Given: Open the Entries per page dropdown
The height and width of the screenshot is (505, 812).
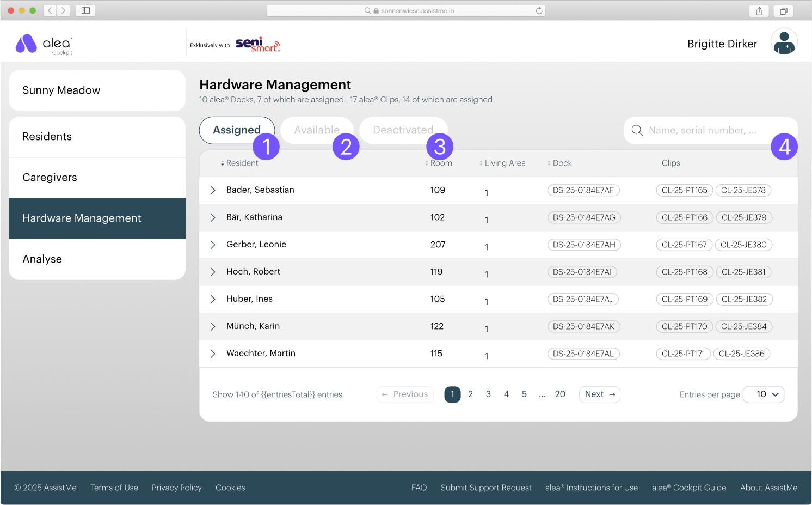Looking at the screenshot, I should [x=764, y=394].
